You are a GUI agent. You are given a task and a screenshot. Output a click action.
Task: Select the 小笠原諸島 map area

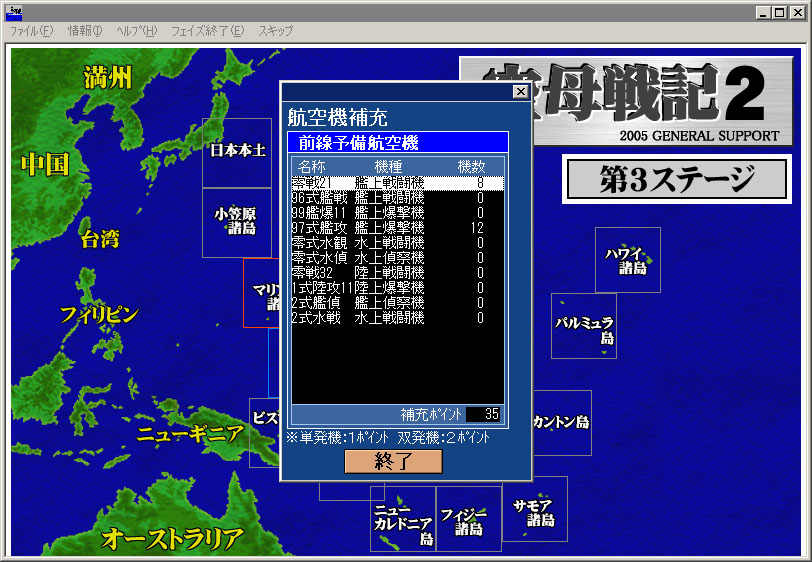coord(237,223)
